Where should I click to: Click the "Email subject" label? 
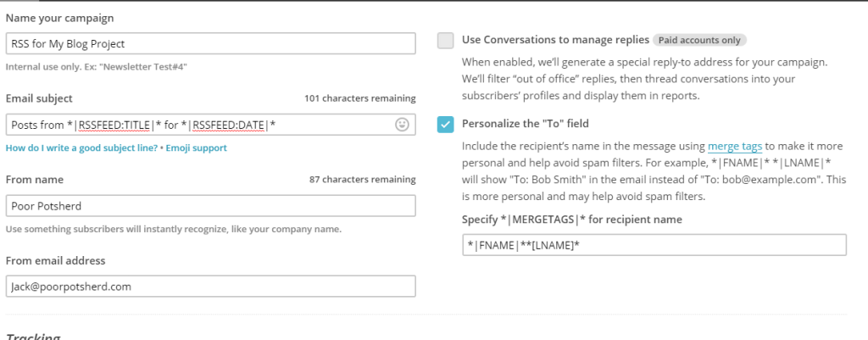click(39, 98)
